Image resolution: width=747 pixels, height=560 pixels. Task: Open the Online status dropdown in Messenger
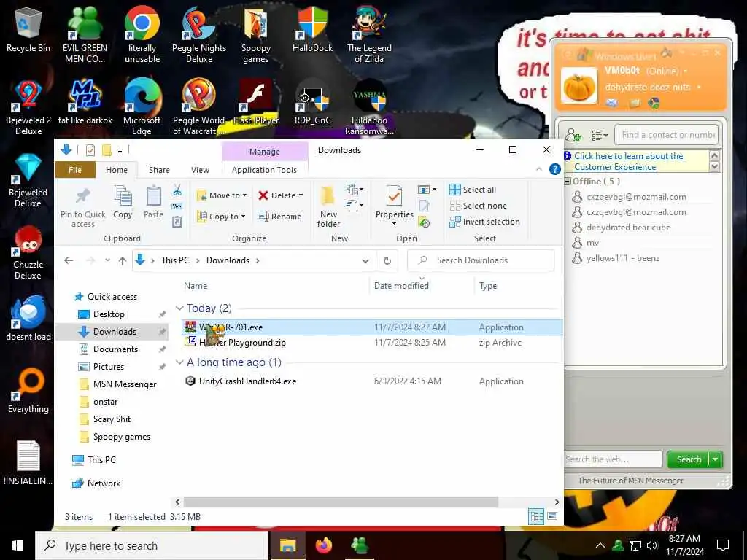[x=686, y=71]
